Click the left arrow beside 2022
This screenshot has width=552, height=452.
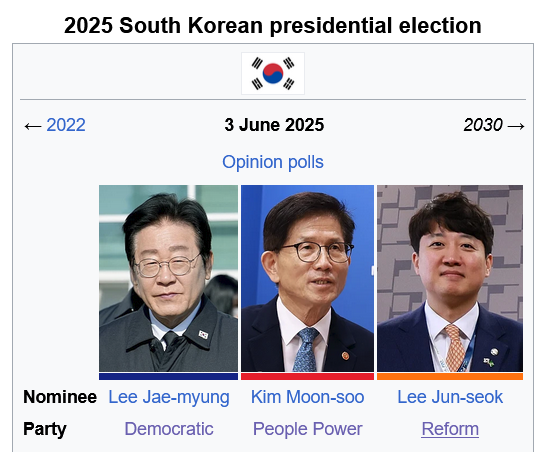point(33,126)
